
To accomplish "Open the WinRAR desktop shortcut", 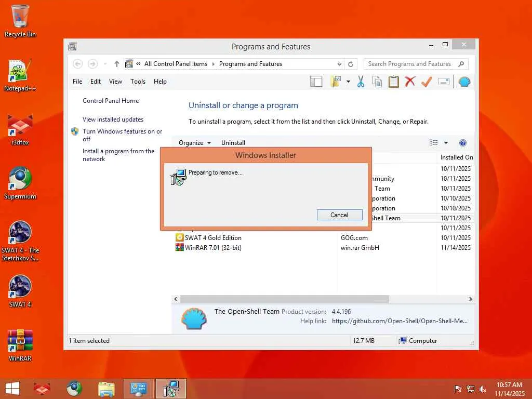I will [20, 345].
